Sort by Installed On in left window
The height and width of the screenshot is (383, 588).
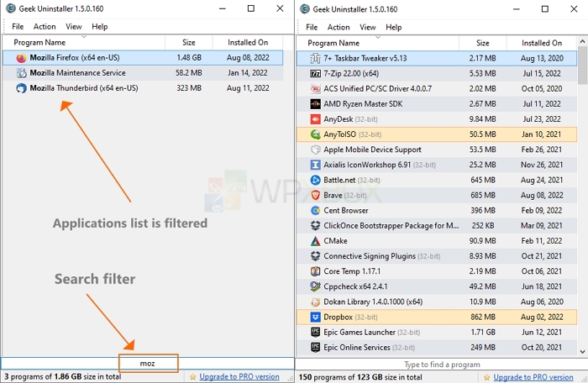click(x=248, y=42)
